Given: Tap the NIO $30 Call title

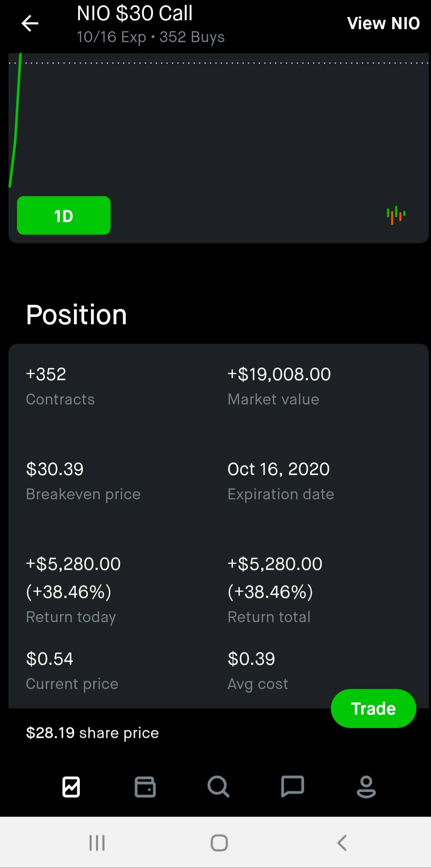Looking at the screenshot, I should point(134,13).
